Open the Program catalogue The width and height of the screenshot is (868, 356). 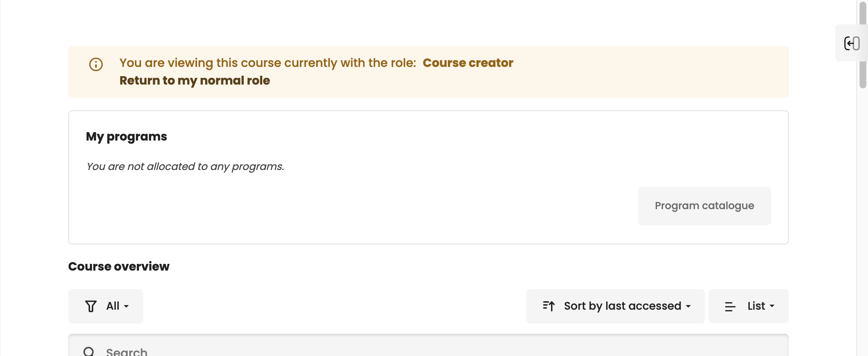(x=704, y=206)
